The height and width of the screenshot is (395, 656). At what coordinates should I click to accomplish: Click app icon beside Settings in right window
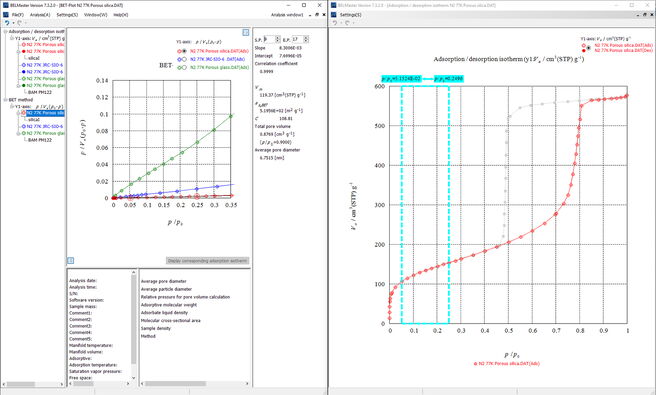[333, 15]
